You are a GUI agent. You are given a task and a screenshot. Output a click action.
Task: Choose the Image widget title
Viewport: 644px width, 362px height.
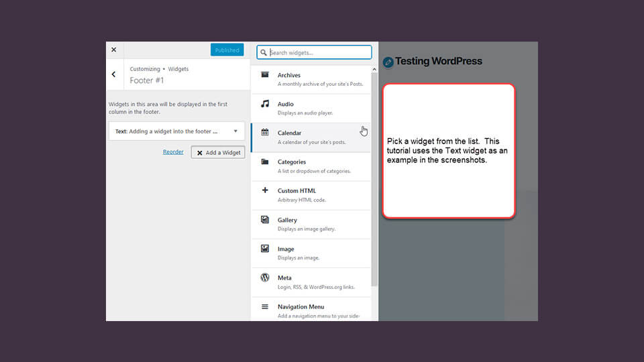click(286, 249)
